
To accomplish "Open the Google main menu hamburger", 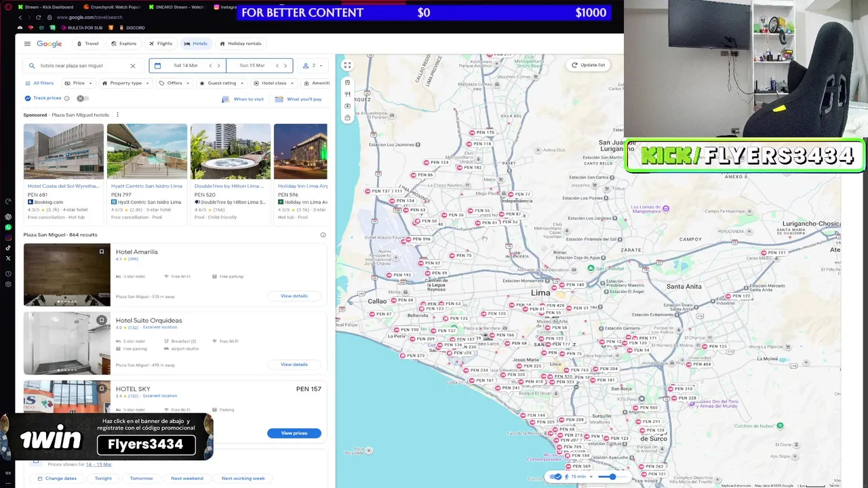I will [x=27, y=43].
